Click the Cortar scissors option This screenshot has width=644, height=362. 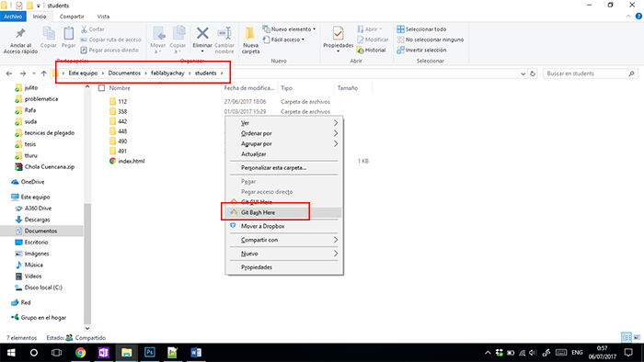(x=92, y=29)
